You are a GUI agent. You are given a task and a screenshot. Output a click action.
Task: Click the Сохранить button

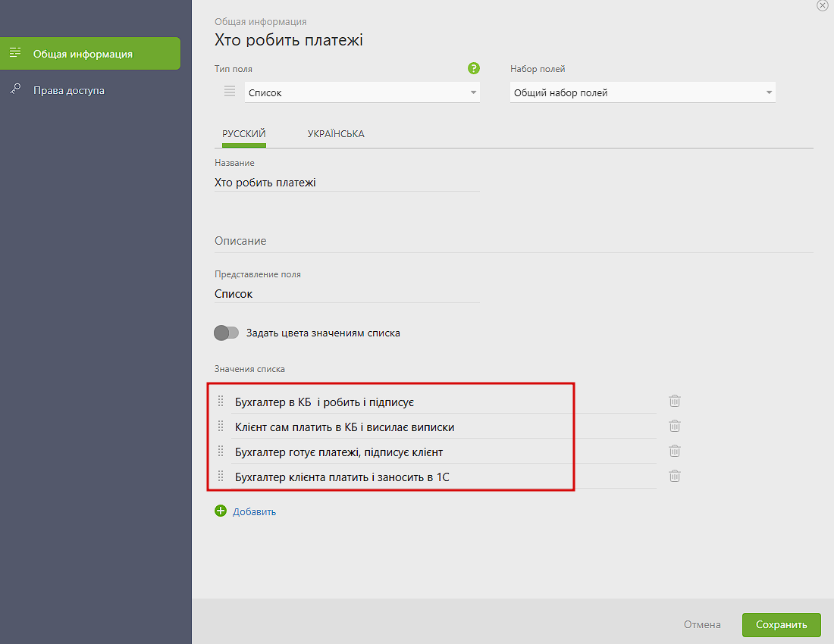point(782,625)
